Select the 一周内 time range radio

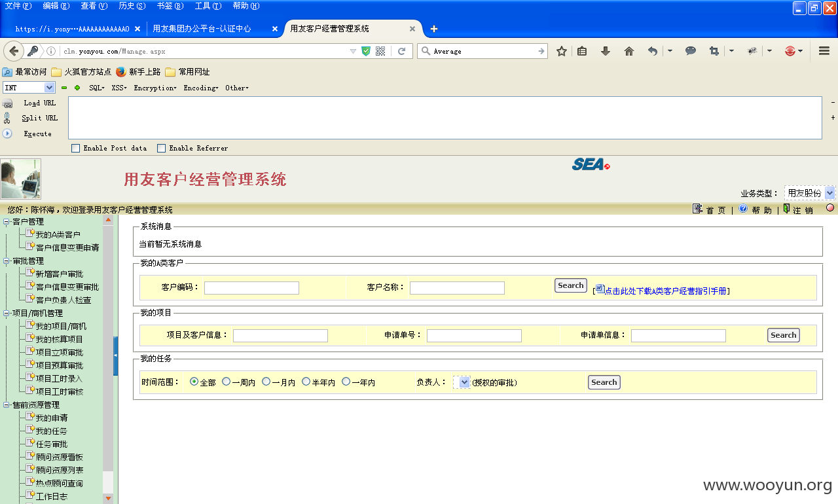pos(227,382)
